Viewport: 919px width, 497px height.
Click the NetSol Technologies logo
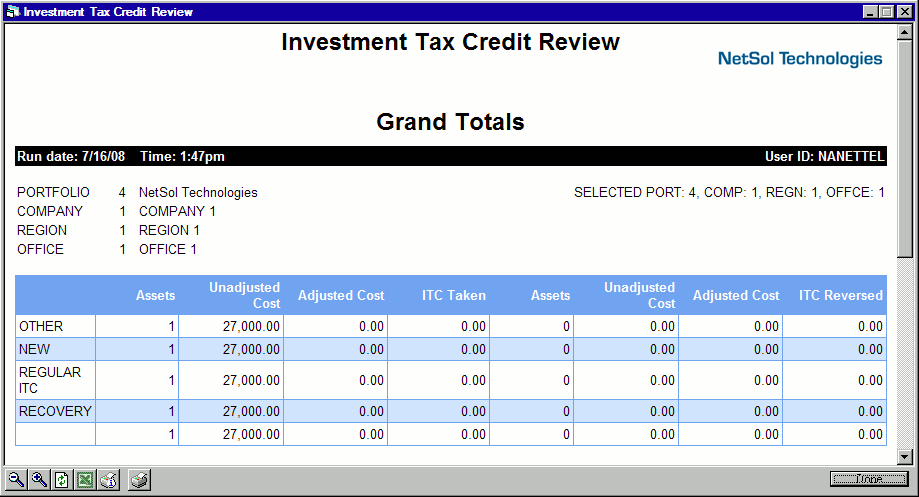coord(800,59)
